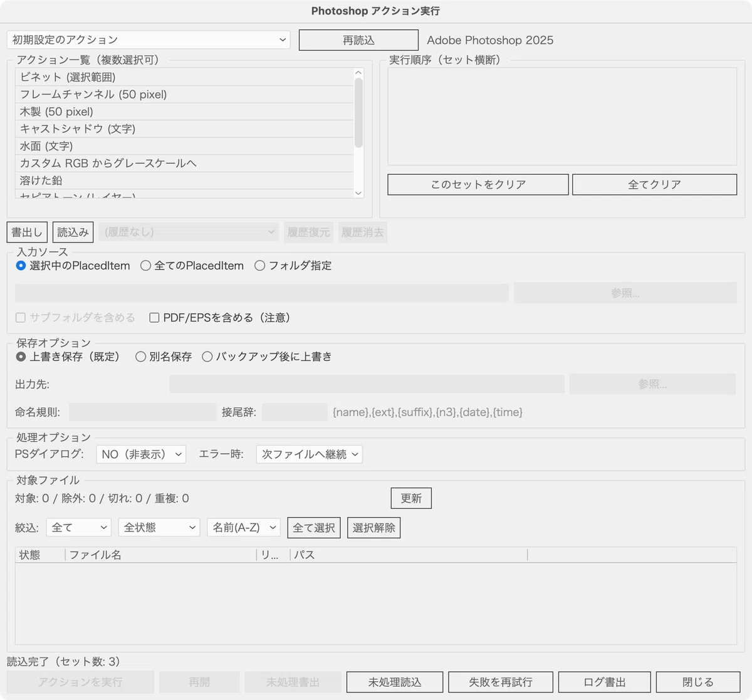Click the 接尾辞 input field
The image size is (752, 700).
[x=295, y=412]
